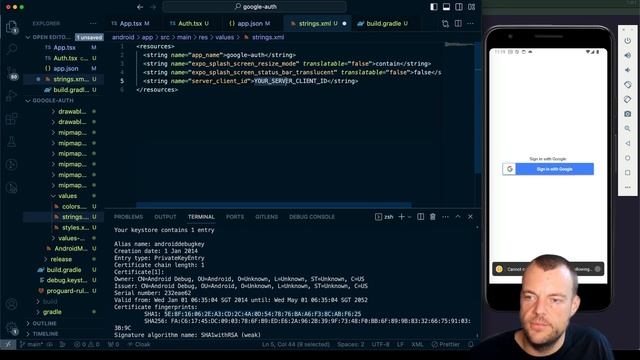The image size is (640, 360).
Task: Split the terminal panel
Action: pyautogui.click(x=420, y=217)
